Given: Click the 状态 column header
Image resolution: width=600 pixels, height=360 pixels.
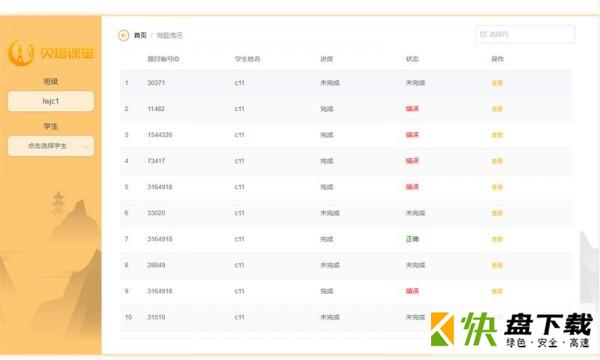Looking at the screenshot, I should (412, 59).
